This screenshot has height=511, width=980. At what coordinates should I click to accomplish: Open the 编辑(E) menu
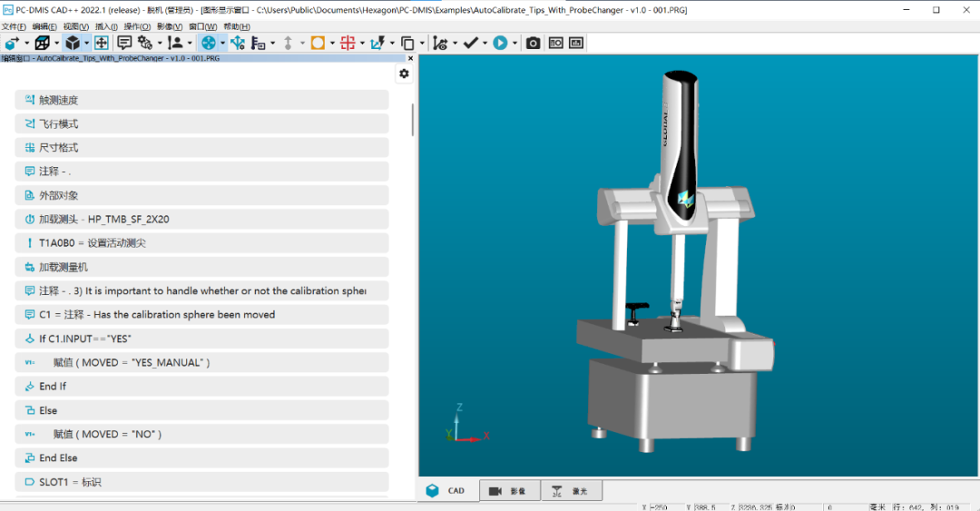(x=44, y=27)
